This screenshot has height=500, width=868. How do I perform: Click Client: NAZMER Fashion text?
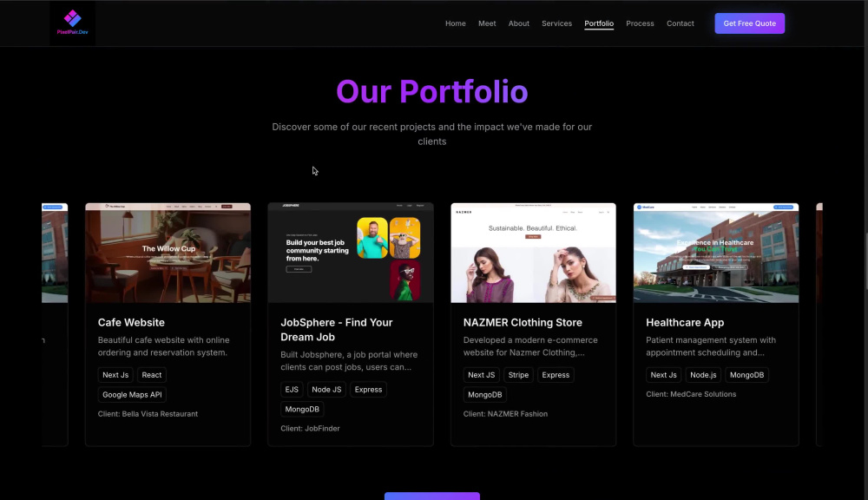click(505, 413)
